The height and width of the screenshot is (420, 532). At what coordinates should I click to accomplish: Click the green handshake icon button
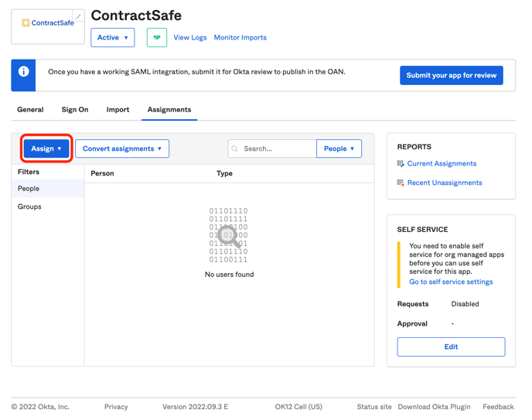(x=157, y=37)
